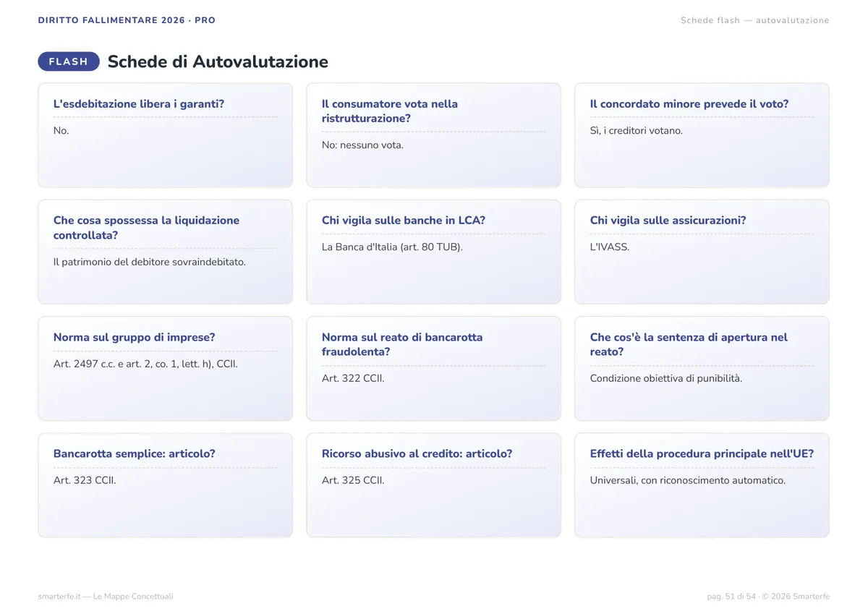The image size is (868, 614).
Task: Click the answer "No." under the esdebitazione question
Action: coord(61,131)
